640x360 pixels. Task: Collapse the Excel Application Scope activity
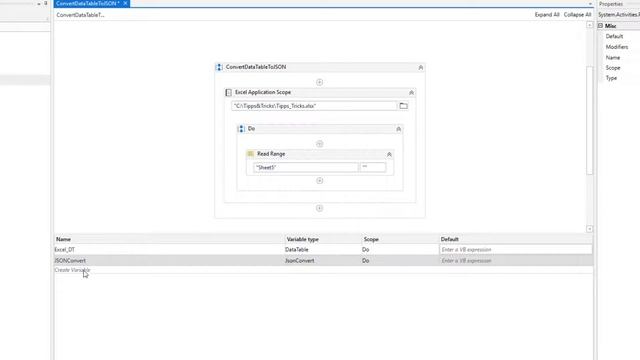411,93
